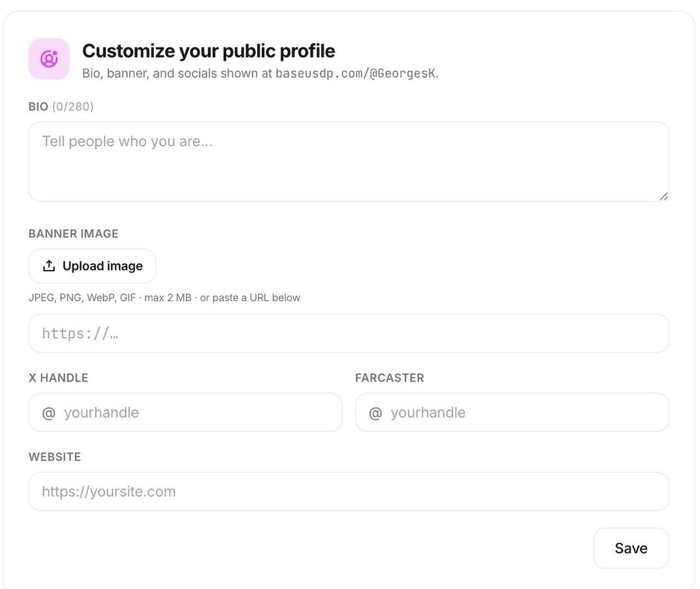The height and width of the screenshot is (589, 700).
Task: Click the BANNER IMAGE section label
Action: [x=73, y=233]
